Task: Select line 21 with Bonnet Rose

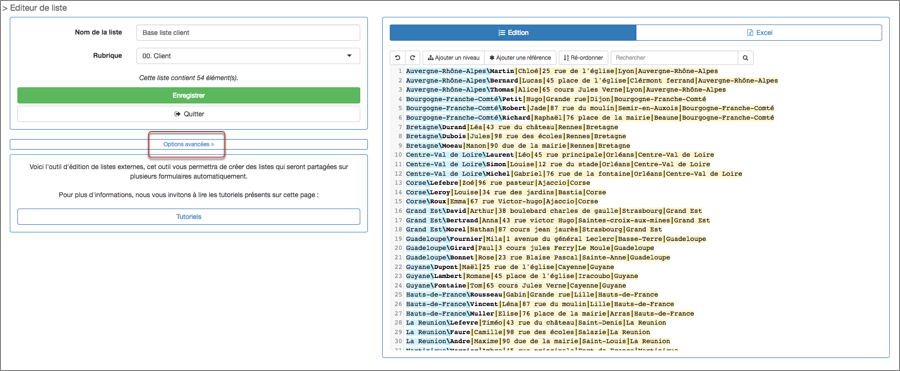Action: pos(538,257)
